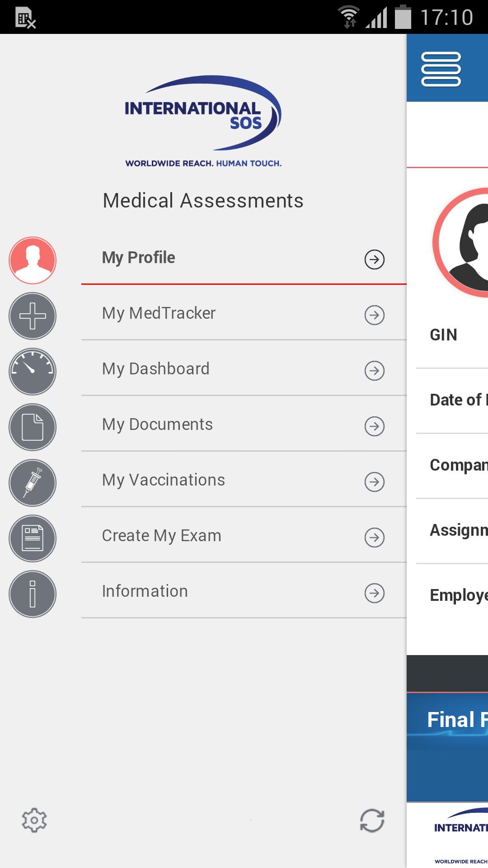Open the My MedTracker arrow
Image resolution: width=488 pixels, height=868 pixels.
pyautogui.click(x=375, y=315)
